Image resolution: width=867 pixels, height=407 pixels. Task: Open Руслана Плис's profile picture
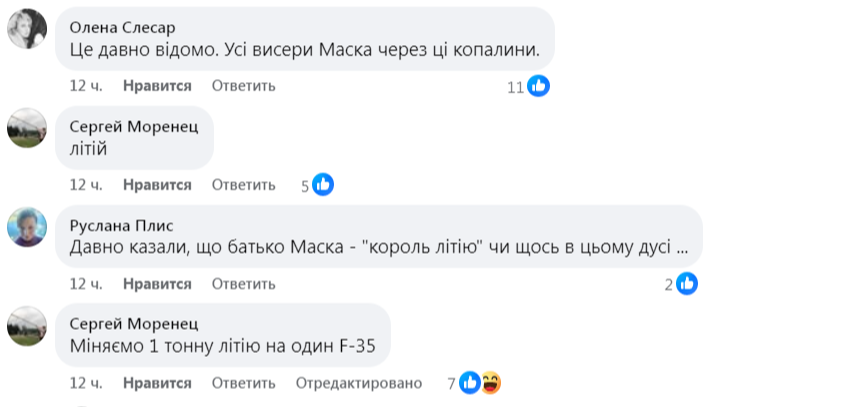point(27,226)
